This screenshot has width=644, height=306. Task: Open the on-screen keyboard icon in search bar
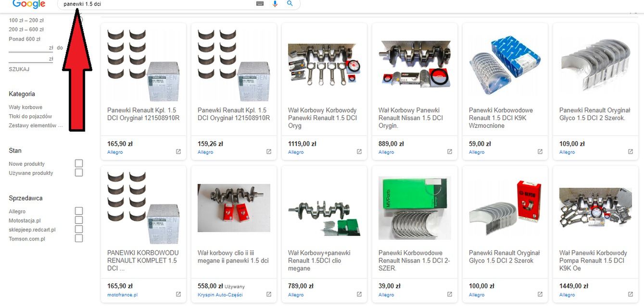[260, 3]
